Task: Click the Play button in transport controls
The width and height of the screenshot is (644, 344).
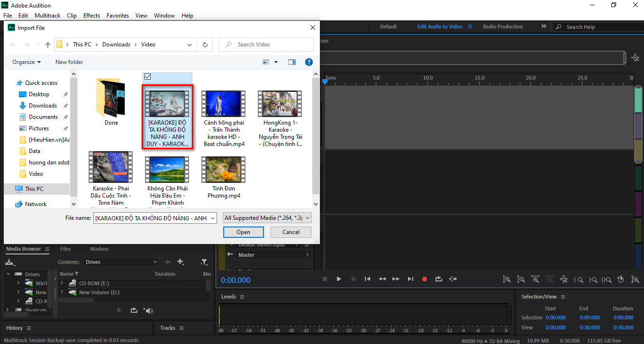Action: tap(339, 279)
